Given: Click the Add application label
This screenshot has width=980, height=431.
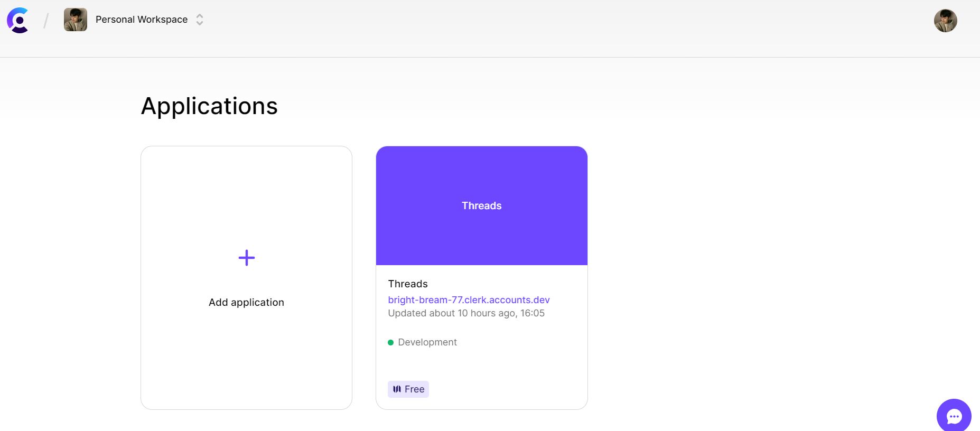Looking at the screenshot, I should [246, 302].
